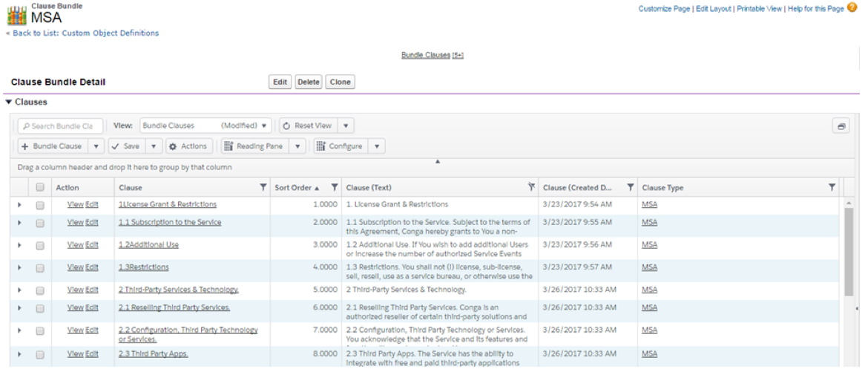Screen dimensions: 868x372
Task: Click the grid vertical scrollbar thumb
Action: [x=849, y=252]
